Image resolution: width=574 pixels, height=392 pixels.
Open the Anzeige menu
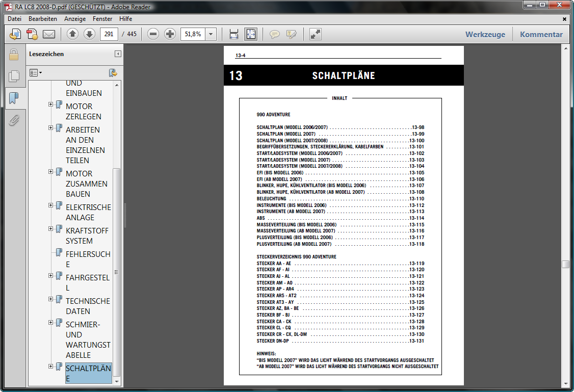click(x=75, y=19)
